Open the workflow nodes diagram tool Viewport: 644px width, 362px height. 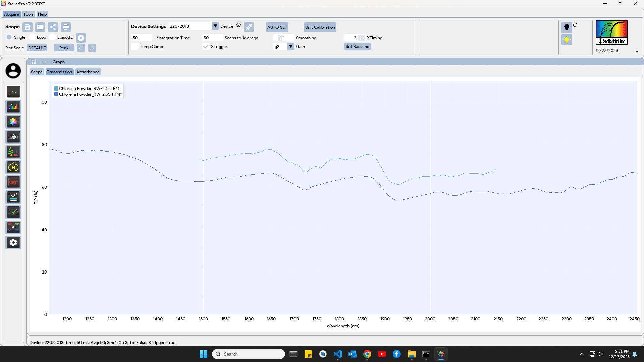click(13, 227)
